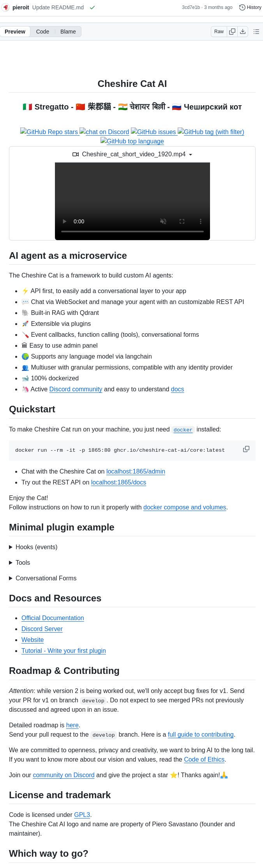Unmute the video player
Viewport: 263px width, 868px height.
coord(163,221)
